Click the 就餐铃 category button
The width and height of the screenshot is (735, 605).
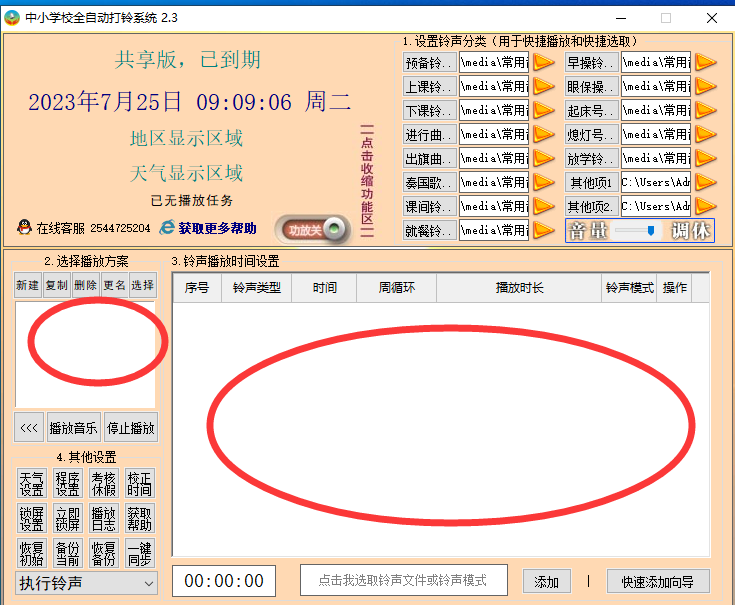pyautogui.click(x=429, y=230)
